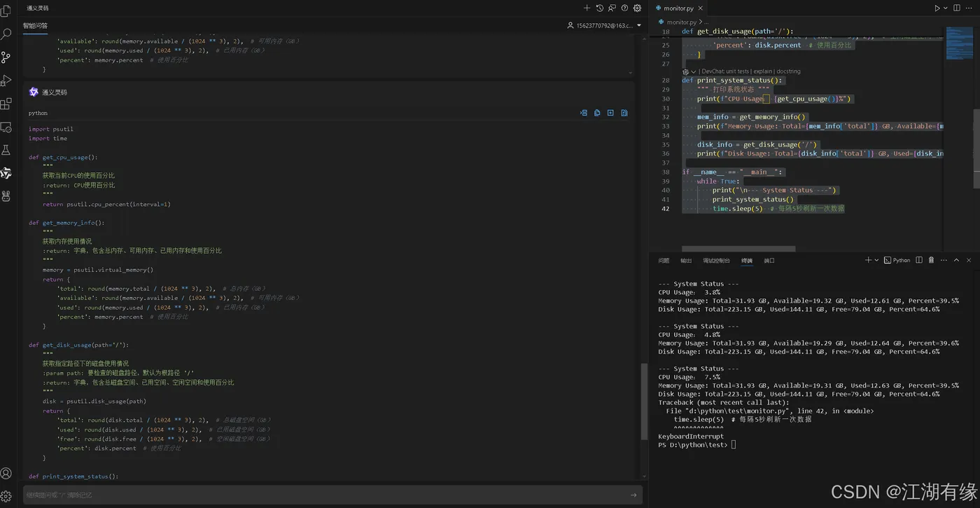
Task: Click the terminal prompt PS D:\python\test>
Action: [693, 445]
